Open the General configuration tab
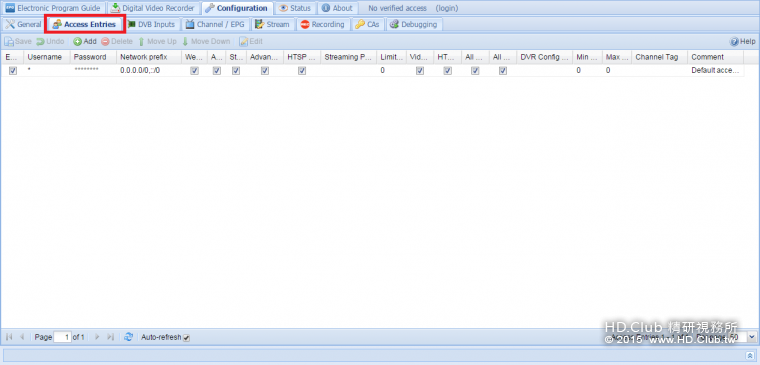The image size is (760, 365). [x=23, y=24]
